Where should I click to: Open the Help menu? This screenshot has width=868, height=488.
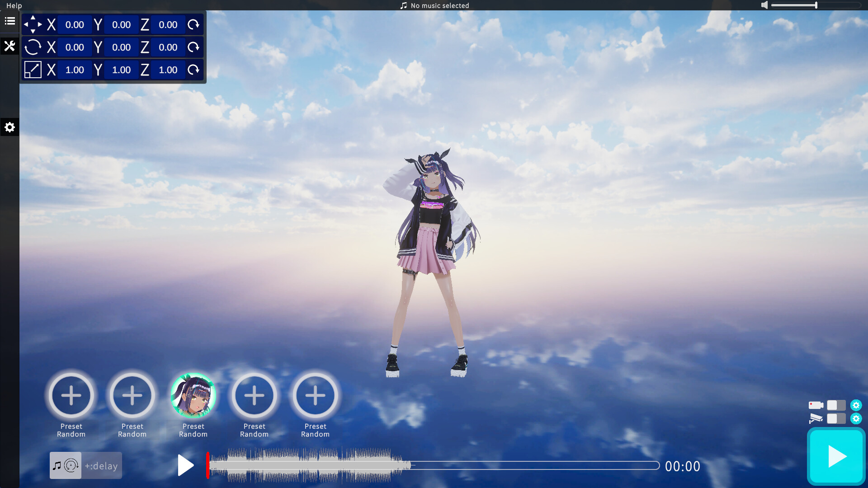14,5
